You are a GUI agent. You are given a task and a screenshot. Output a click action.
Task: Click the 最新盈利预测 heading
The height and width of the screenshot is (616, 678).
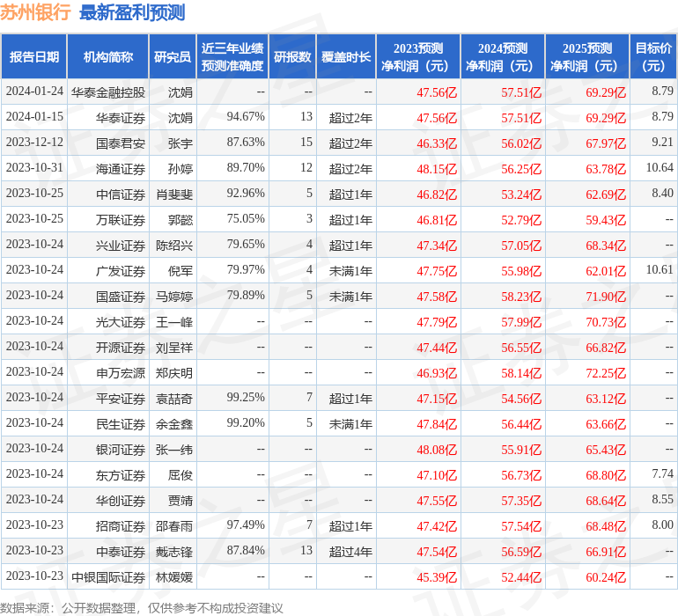132,12
